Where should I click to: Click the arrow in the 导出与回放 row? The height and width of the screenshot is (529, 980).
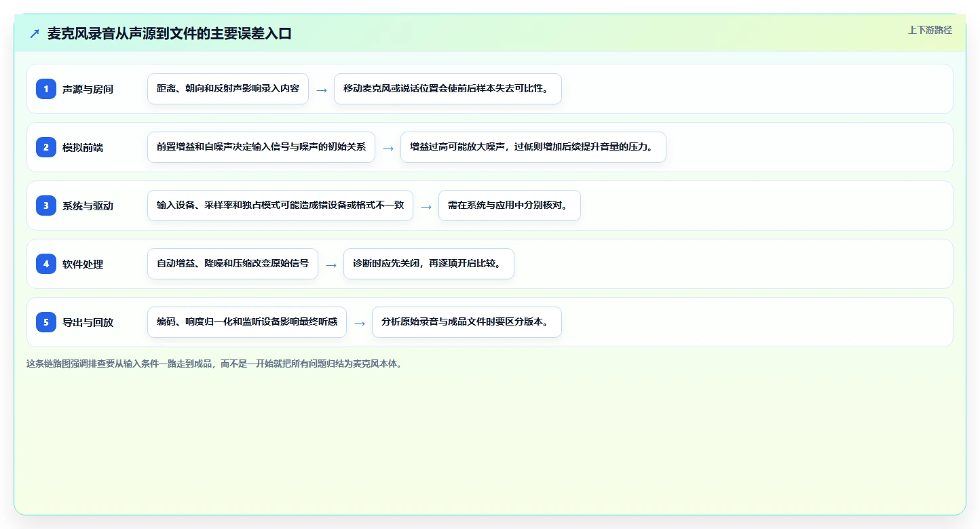[x=360, y=323]
